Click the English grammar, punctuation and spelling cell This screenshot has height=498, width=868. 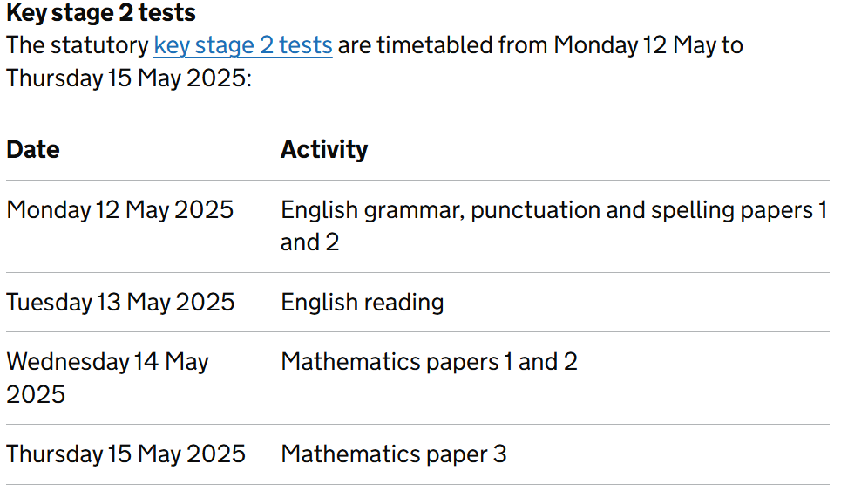(x=554, y=226)
